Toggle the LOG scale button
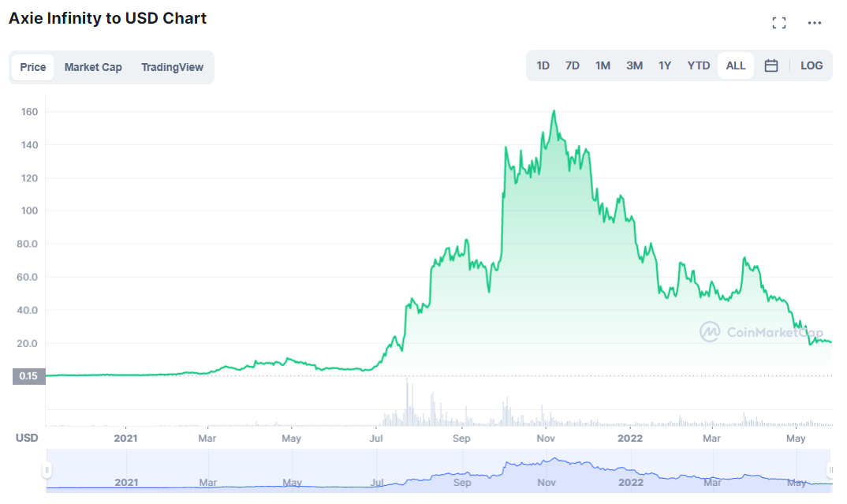This screenshot has height=504, width=847. pos(812,66)
